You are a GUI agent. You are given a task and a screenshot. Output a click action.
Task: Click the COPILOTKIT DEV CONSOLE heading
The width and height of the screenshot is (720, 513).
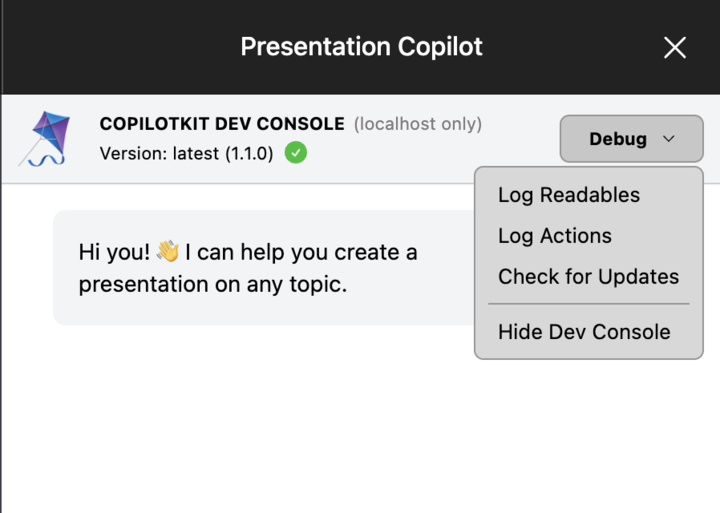point(222,124)
